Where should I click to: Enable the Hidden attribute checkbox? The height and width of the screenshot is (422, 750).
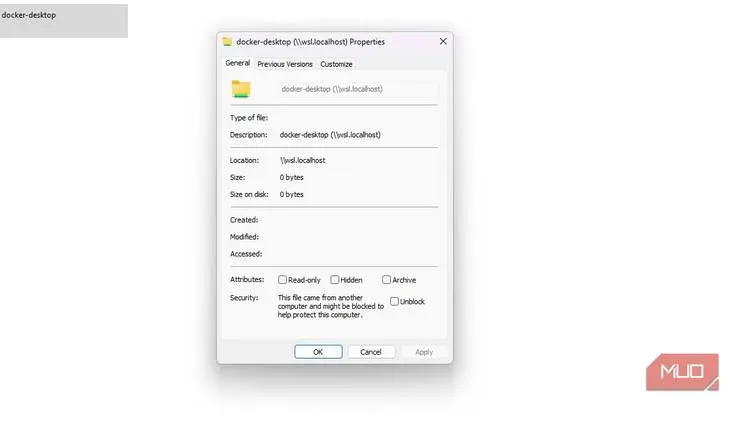[335, 279]
